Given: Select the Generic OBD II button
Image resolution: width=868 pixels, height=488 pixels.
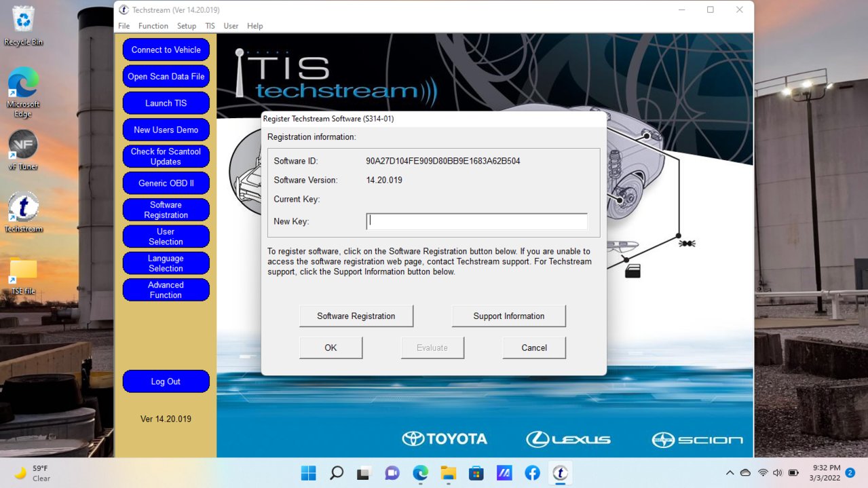Looking at the screenshot, I should point(166,183).
